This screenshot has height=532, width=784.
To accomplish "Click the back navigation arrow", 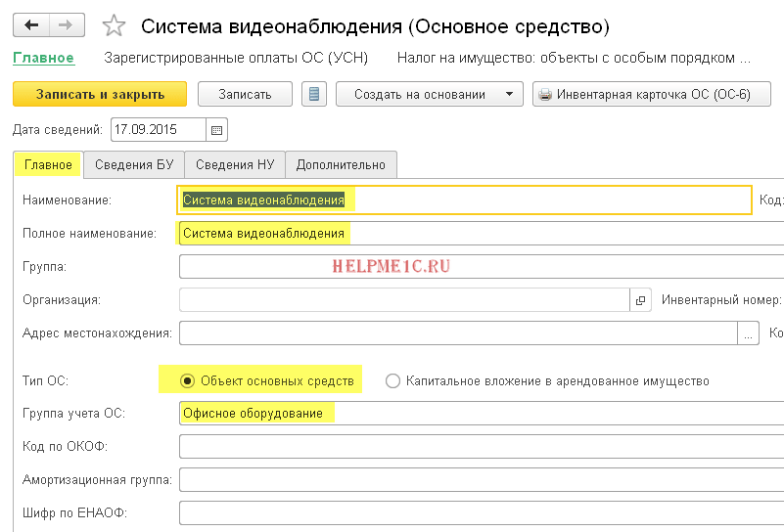I will point(31,25).
